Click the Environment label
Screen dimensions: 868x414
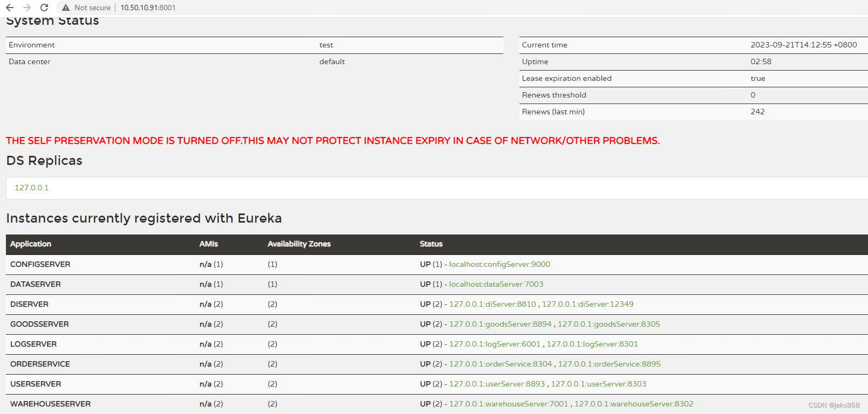pos(32,45)
